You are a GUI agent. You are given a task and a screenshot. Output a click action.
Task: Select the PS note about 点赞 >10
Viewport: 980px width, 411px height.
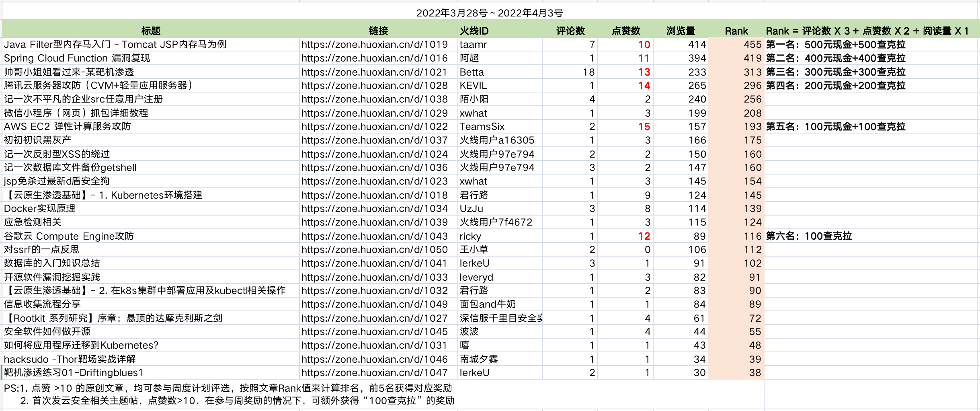(228, 388)
